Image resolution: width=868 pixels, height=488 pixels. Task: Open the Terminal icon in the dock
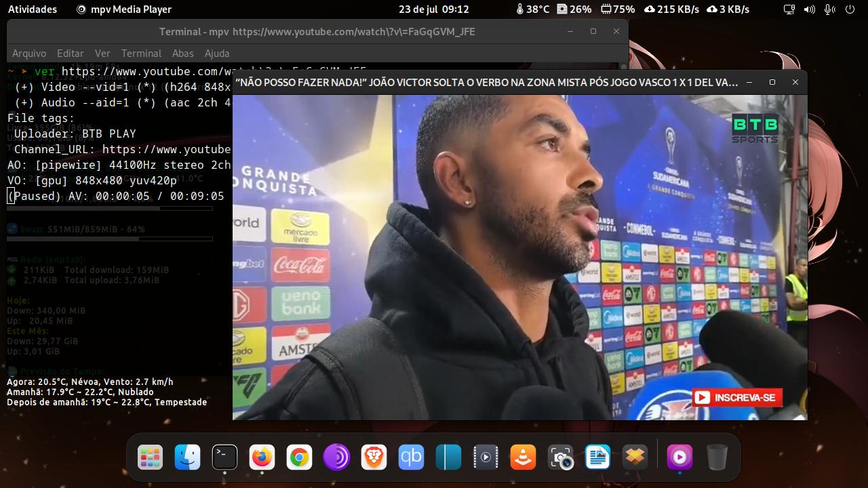point(224,457)
